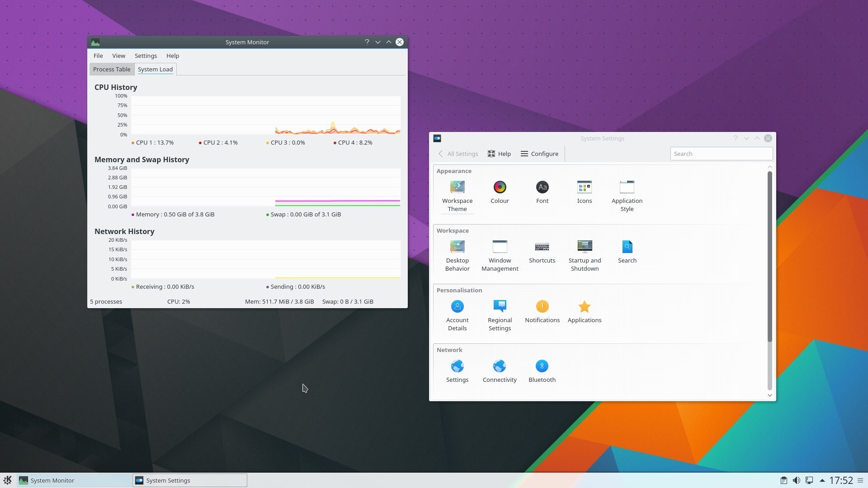Switch to System Load tab
Image resolution: width=868 pixels, height=488 pixels.
coord(155,69)
